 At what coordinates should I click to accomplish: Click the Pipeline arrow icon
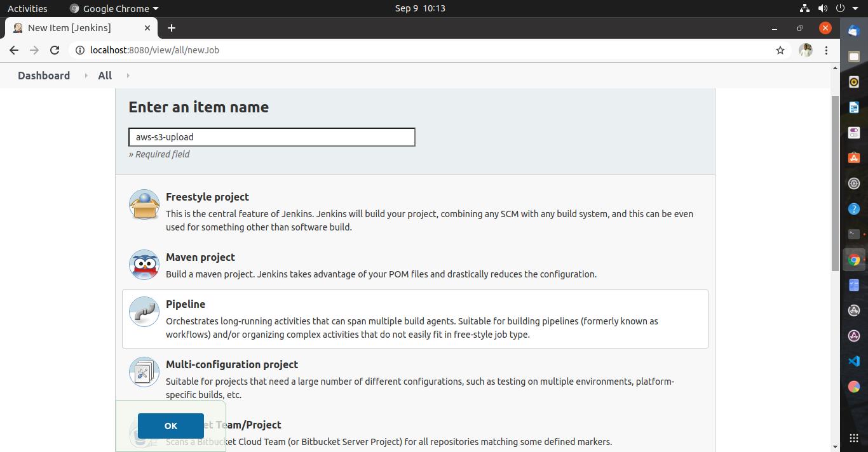pyautogui.click(x=144, y=312)
